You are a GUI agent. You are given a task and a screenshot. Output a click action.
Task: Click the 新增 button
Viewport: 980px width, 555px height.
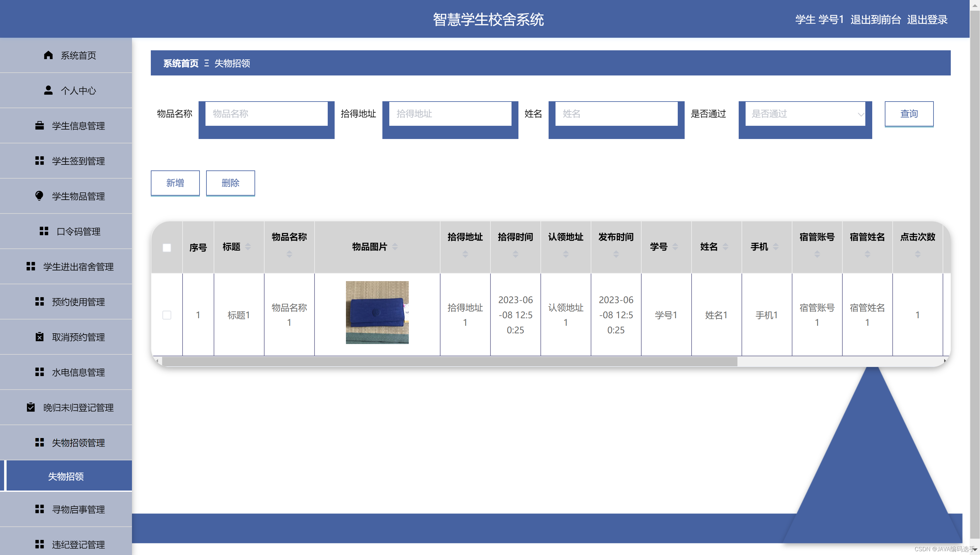coord(175,183)
